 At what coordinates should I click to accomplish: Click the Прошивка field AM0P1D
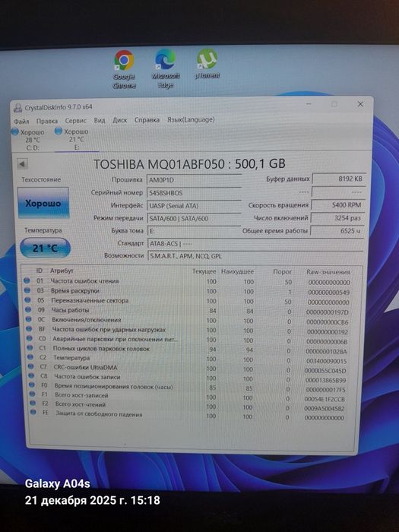pyautogui.click(x=194, y=180)
